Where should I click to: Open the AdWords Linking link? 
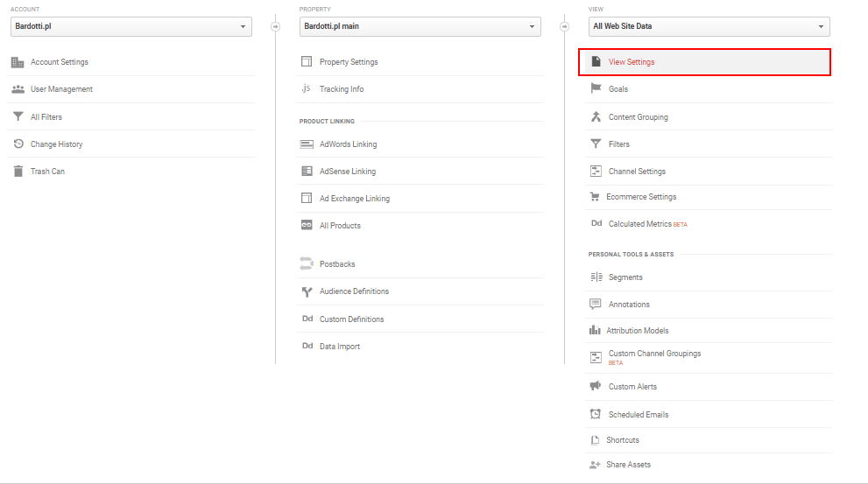coord(420,144)
